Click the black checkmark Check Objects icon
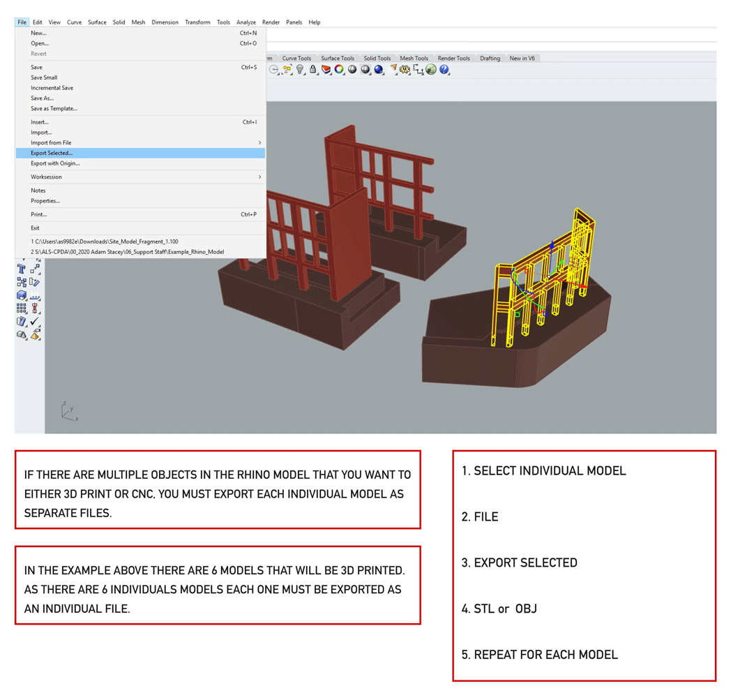731x700 pixels. [35, 322]
